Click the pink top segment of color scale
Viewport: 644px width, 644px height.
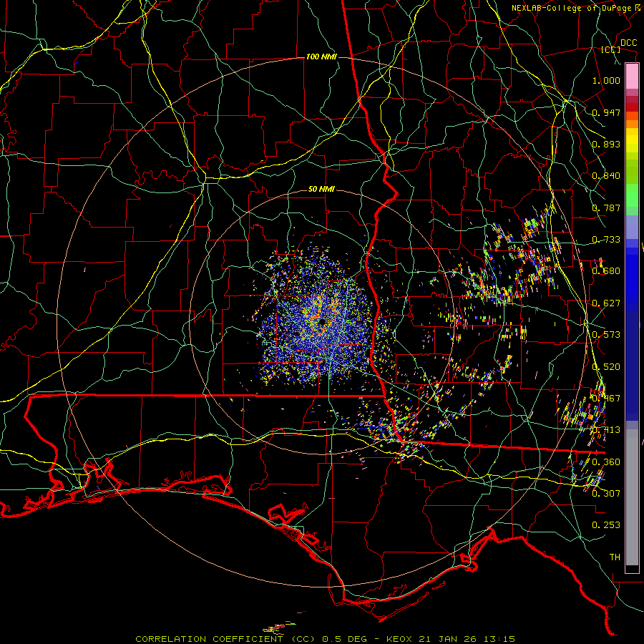pos(632,76)
